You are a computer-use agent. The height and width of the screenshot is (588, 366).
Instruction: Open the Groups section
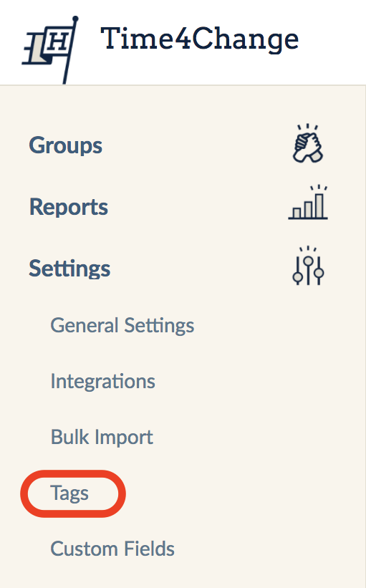point(66,145)
